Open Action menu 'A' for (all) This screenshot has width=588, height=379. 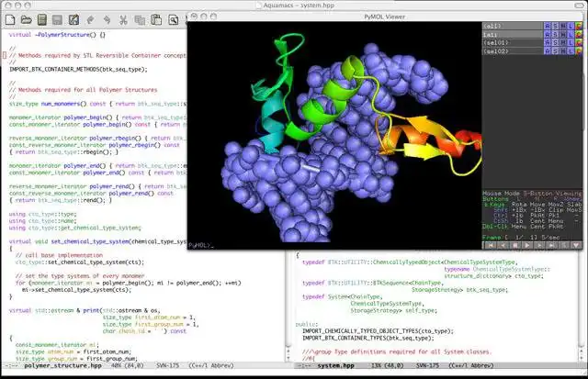tap(548, 26)
